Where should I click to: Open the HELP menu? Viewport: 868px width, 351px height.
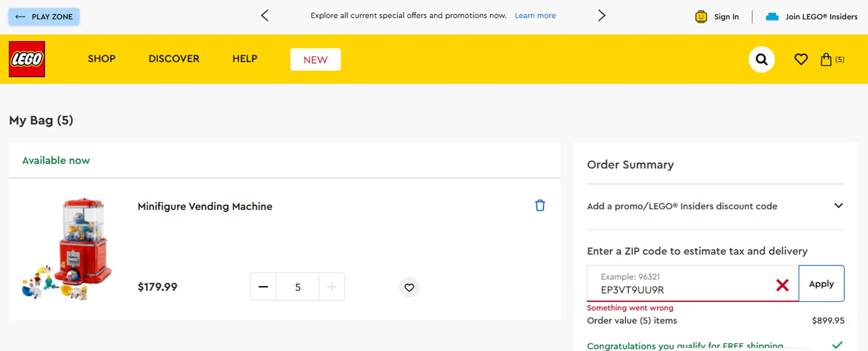pos(245,58)
